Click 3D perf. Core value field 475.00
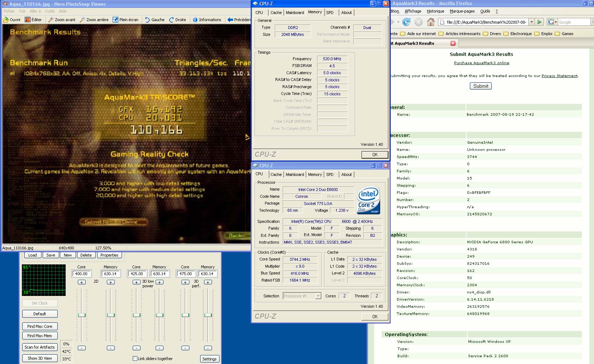 [x=186, y=274]
